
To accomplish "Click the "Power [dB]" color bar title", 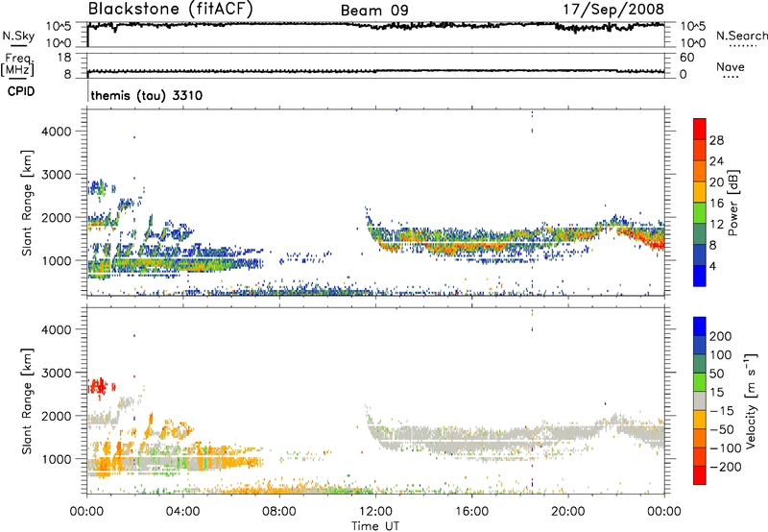I will click(x=732, y=203).
